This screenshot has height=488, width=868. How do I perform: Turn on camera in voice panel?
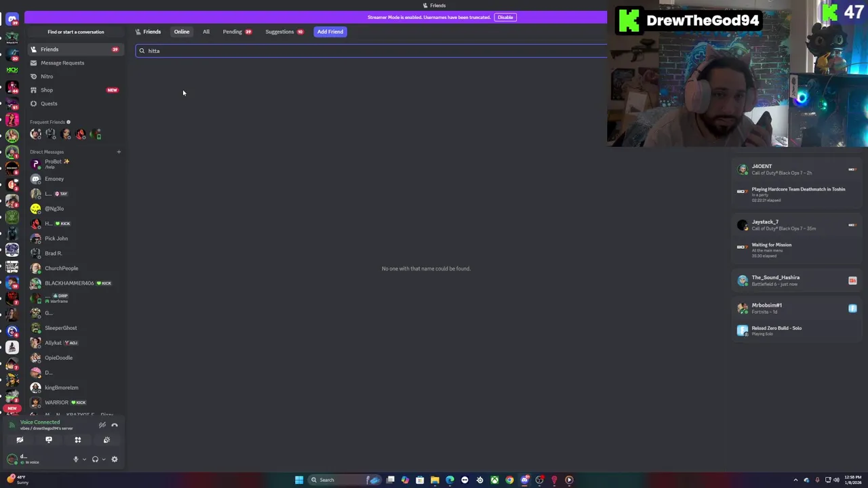click(20, 440)
